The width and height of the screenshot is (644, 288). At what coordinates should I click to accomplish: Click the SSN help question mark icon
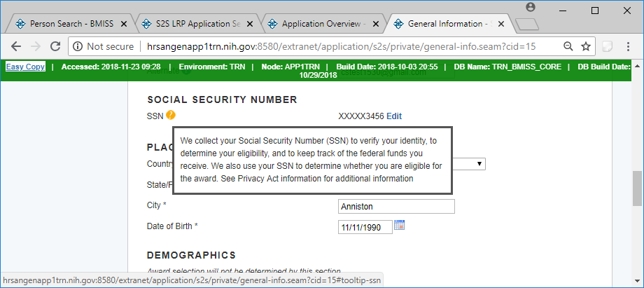click(171, 116)
